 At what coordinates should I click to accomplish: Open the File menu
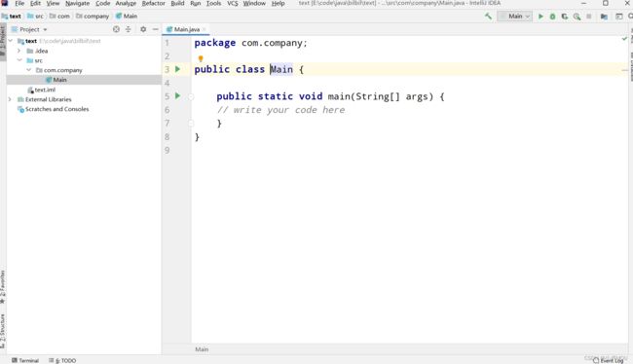tap(19, 3)
